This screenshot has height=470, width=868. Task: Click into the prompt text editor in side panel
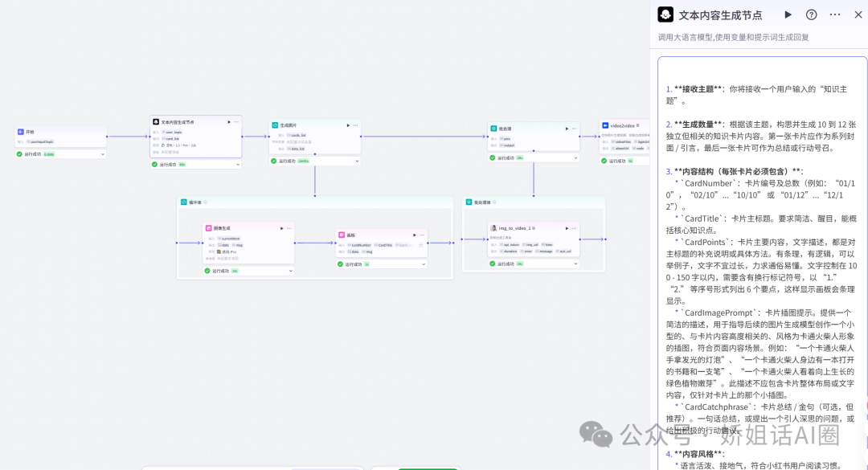click(x=762, y=263)
